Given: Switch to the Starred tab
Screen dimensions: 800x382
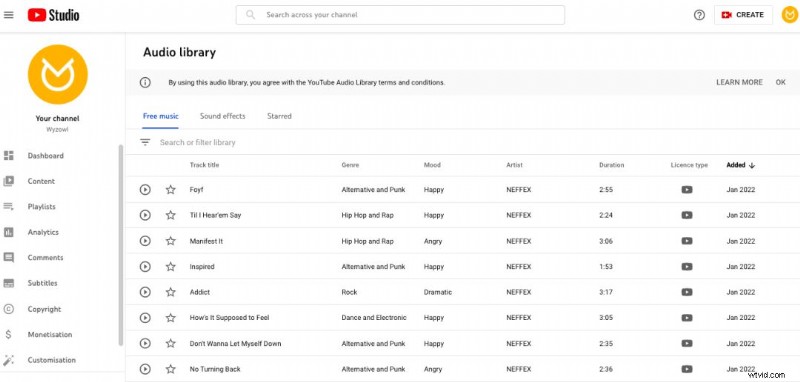Looking at the screenshot, I should pos(279,116).
